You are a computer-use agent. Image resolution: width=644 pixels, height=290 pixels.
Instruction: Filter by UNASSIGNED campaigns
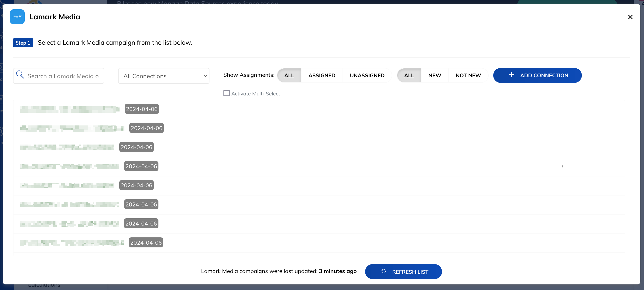pos(367,75)
